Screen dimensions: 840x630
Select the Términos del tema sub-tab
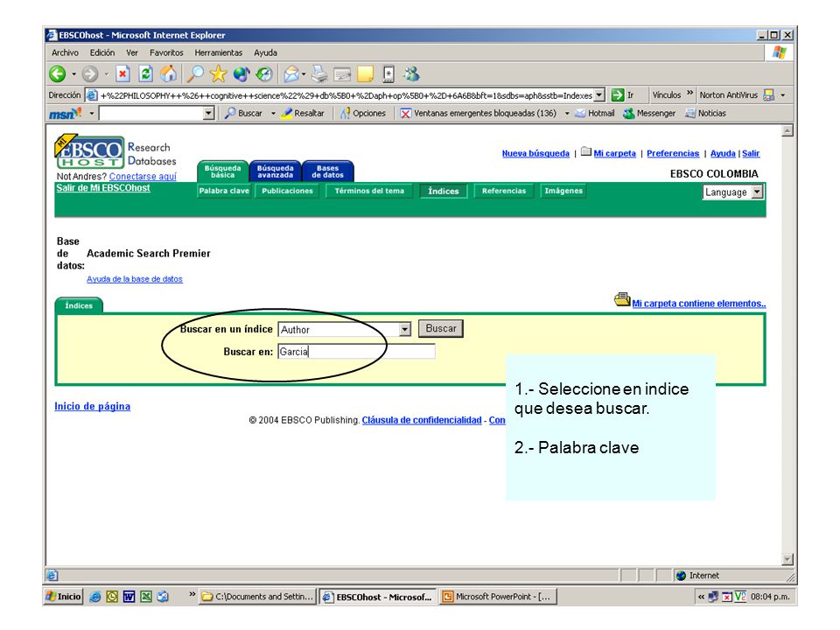coord(369,191)
